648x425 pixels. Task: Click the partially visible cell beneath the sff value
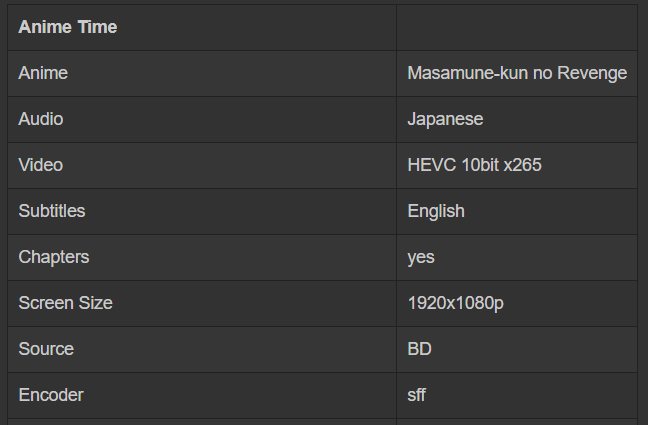516,421
